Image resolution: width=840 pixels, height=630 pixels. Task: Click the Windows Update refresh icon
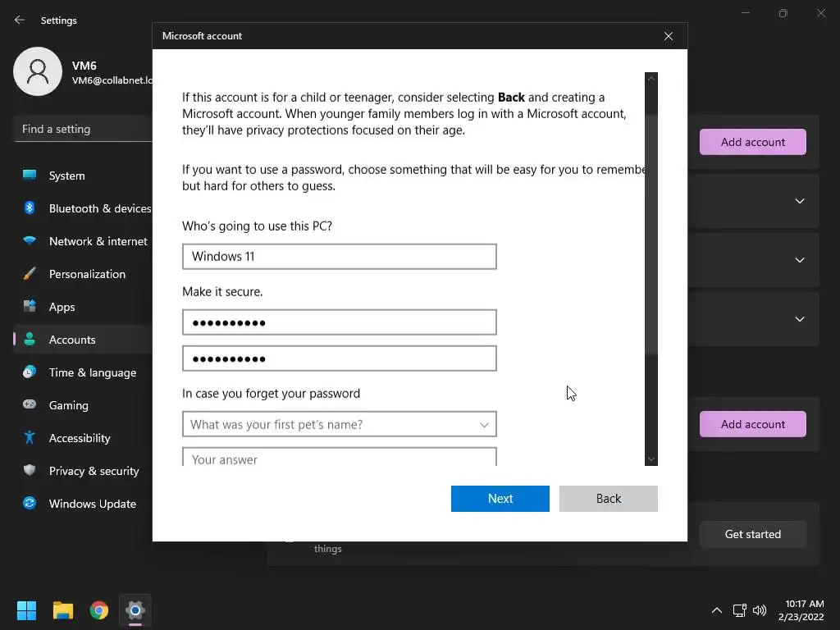(x=30, y=503)
